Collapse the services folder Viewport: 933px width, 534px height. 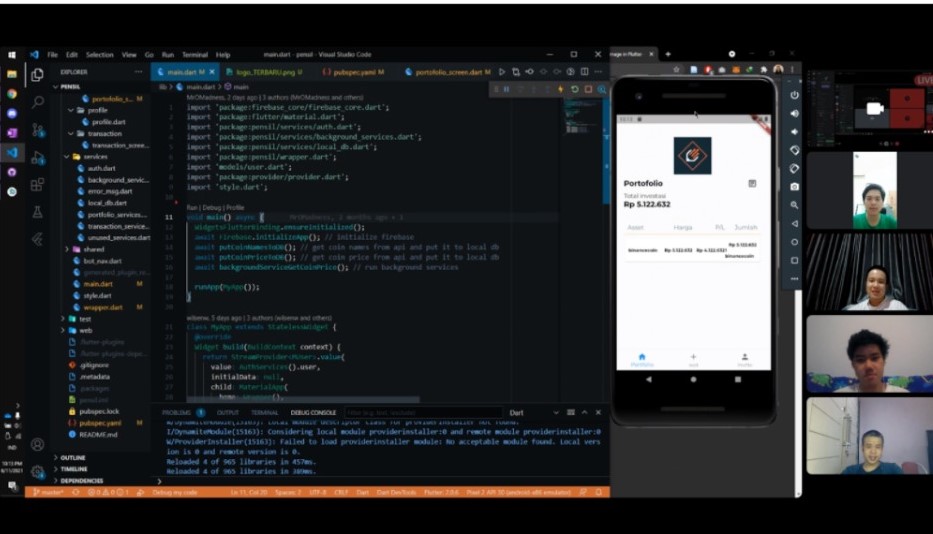[67, 157]
